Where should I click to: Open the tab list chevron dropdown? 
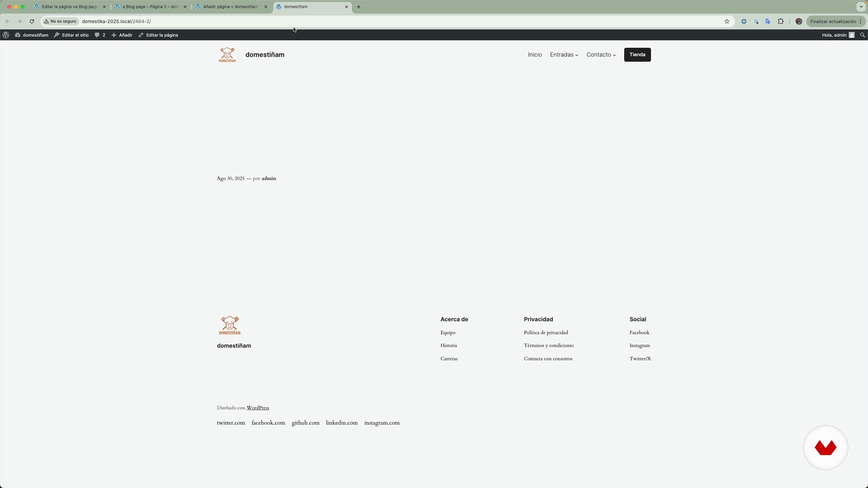(861, 7)
